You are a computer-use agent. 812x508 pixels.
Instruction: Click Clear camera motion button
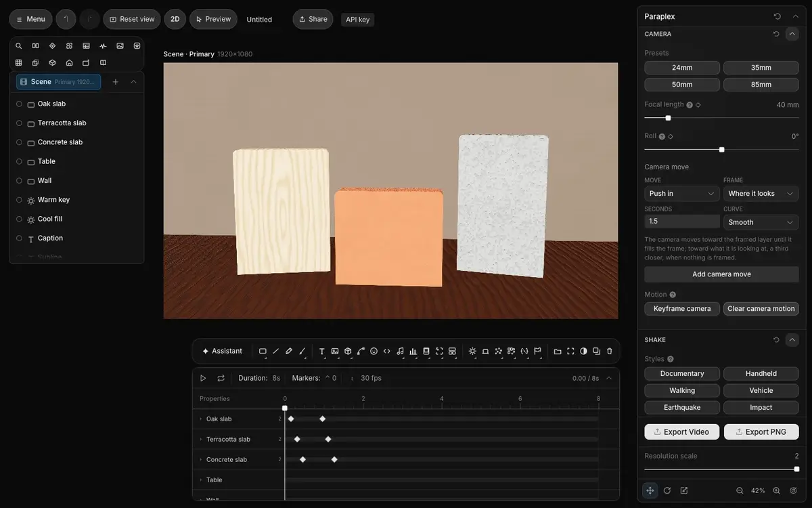coord(761,309)
